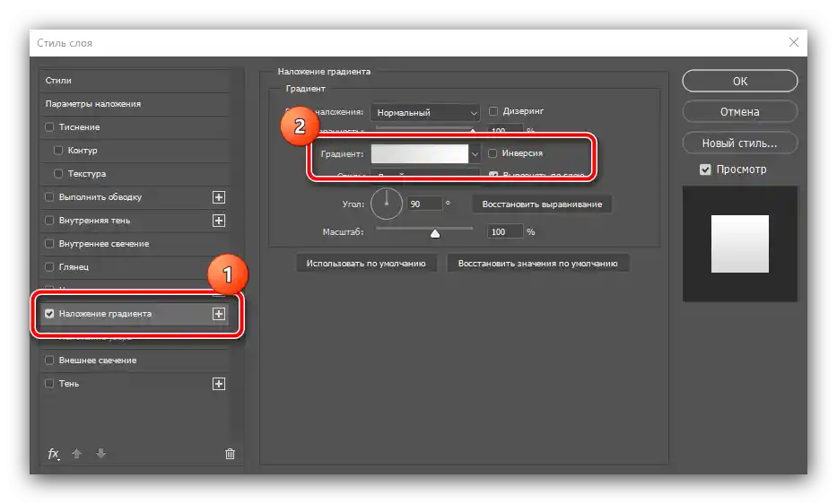The image size is (837, 504).
Task: Click the OK button
Action: tap(740, 81)
